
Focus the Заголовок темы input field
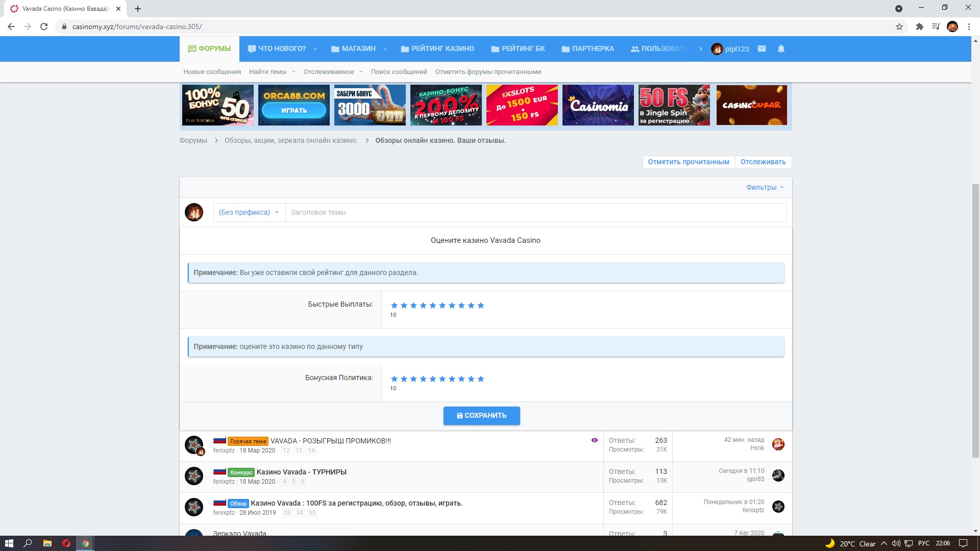tap(536, 212)
